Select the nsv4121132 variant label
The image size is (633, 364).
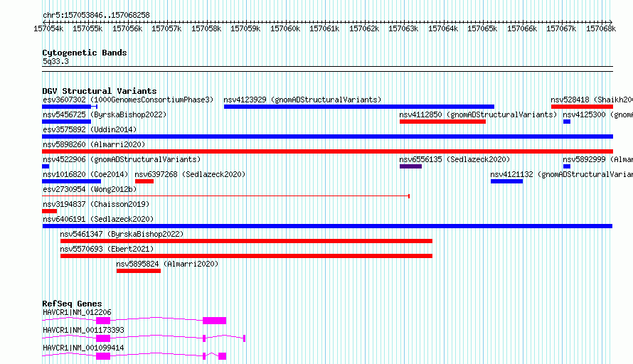562,174
